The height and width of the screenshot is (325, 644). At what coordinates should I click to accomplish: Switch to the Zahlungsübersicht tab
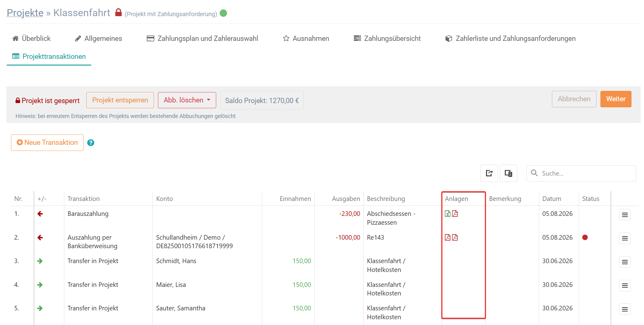coord(387,38)
